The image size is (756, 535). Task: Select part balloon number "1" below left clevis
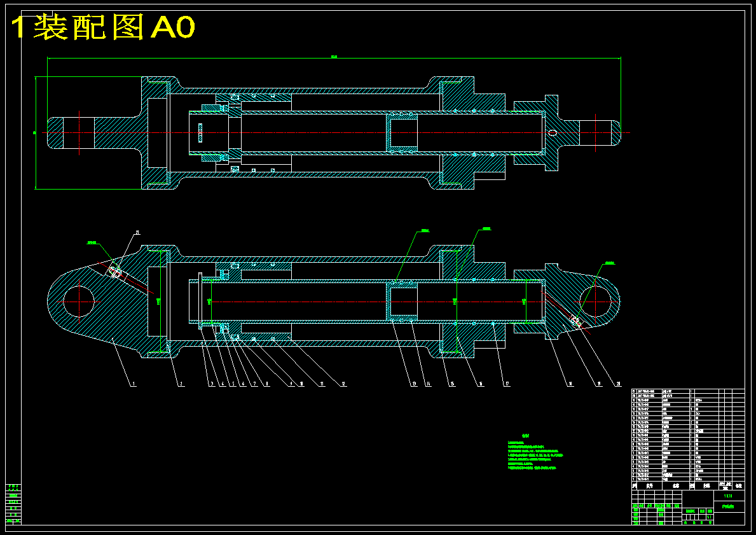tap(134, 384)
